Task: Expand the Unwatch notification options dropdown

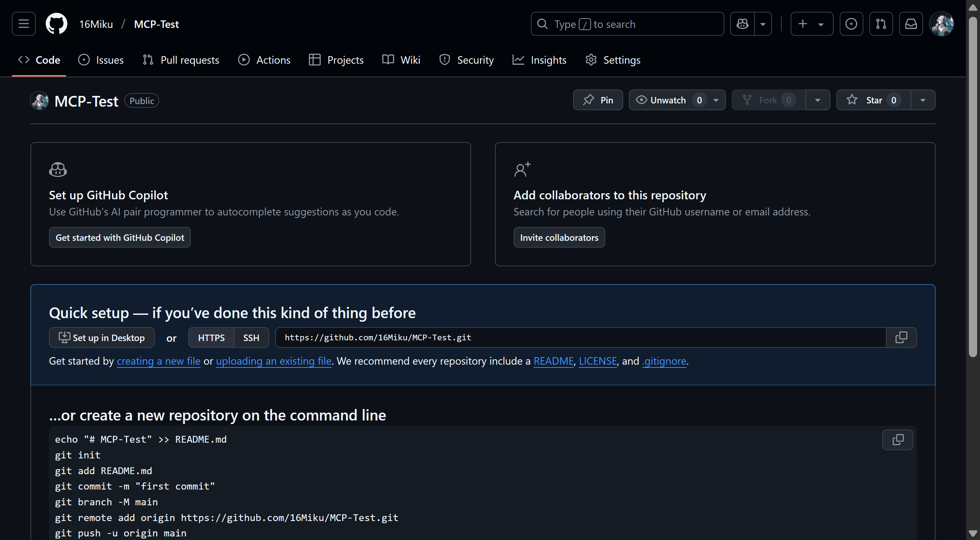Action: (x=716, y=100)
